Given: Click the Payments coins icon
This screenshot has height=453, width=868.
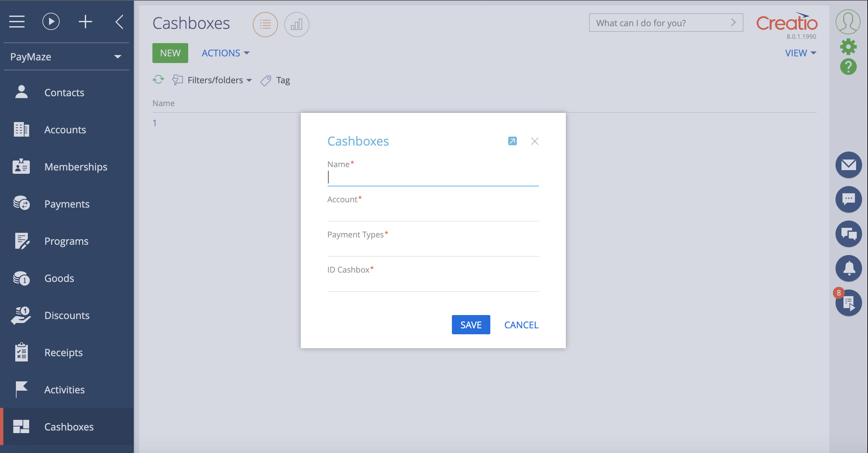Looking at the screenshot, I should 22,203.
